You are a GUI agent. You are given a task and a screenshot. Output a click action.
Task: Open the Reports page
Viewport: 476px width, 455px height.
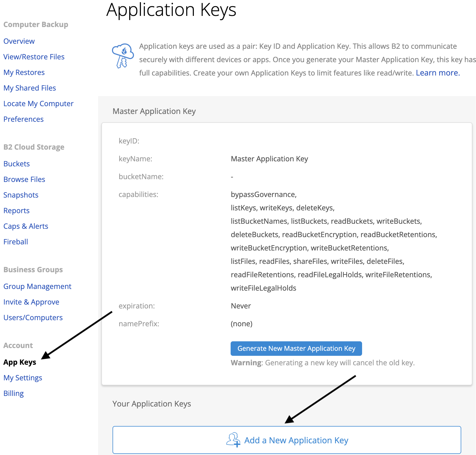point(16,210)
